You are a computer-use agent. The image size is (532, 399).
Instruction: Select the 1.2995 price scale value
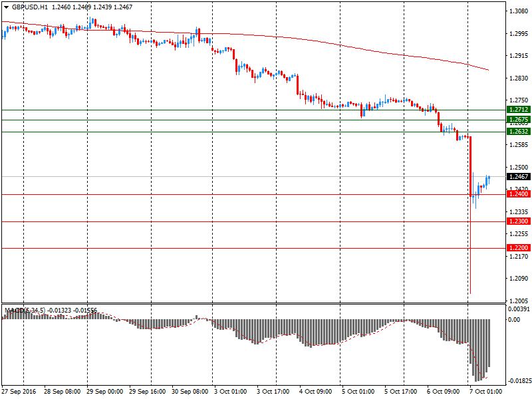point(519,34)
